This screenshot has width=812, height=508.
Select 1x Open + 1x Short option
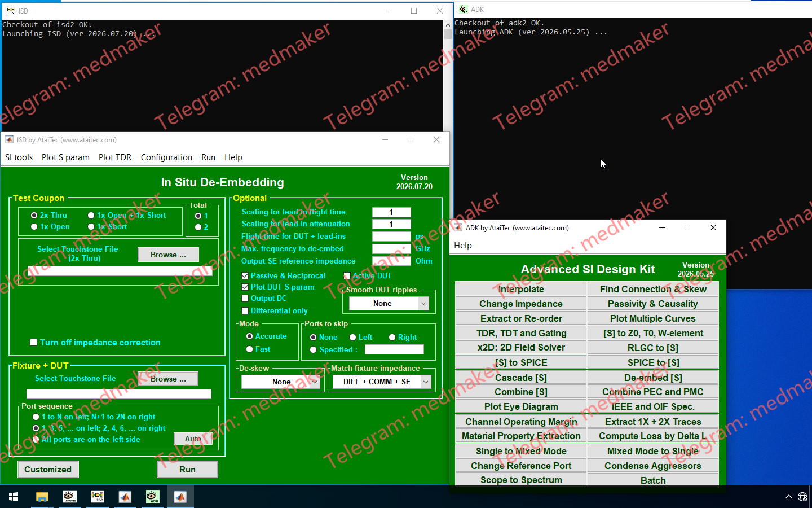pos(91,216)
